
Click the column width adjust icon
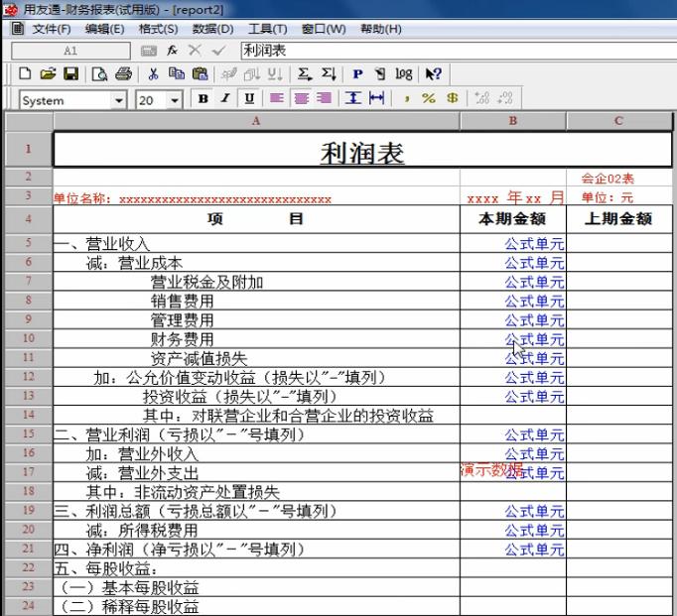point(376,98)
